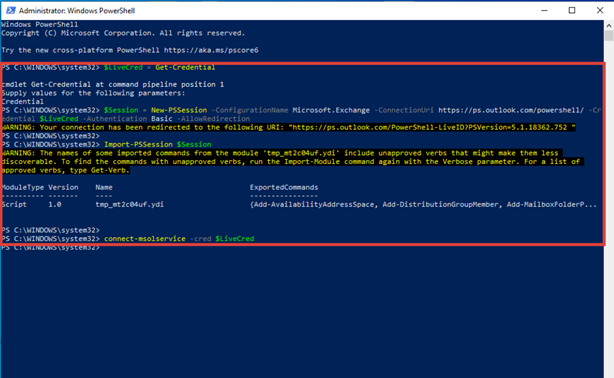Click the 'connect-msolservice' command text
This screenshot has width=614, height=378.
click(145, 239)
